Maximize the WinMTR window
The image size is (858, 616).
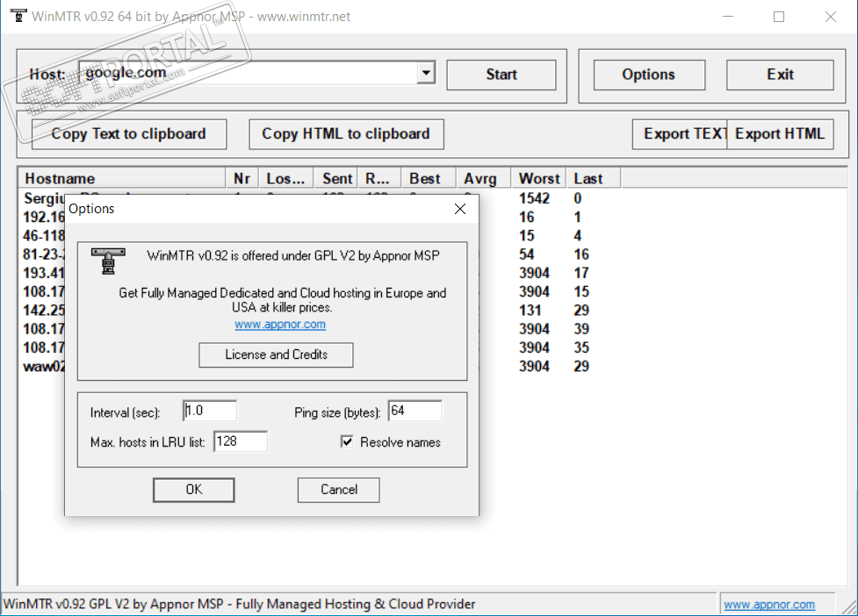[x=779, y=17]
